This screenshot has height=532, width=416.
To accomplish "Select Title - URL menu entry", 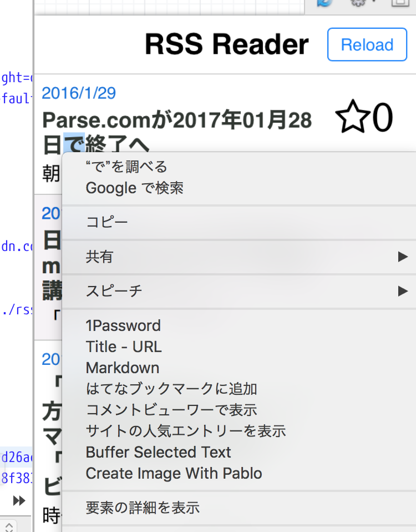I will coord(124,347).
